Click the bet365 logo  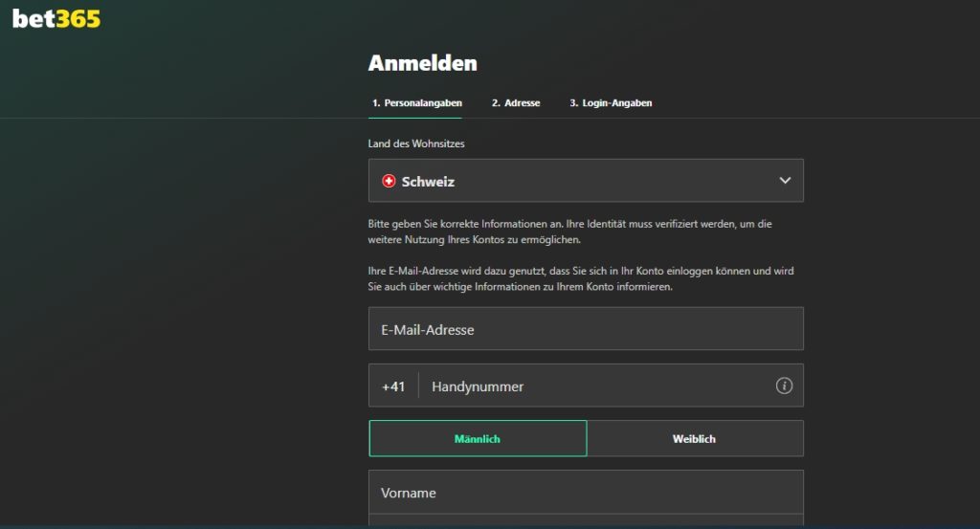(56, 19)
